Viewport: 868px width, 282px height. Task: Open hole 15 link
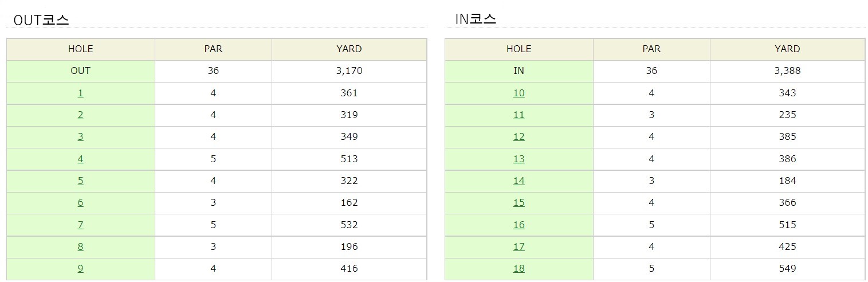519,202
